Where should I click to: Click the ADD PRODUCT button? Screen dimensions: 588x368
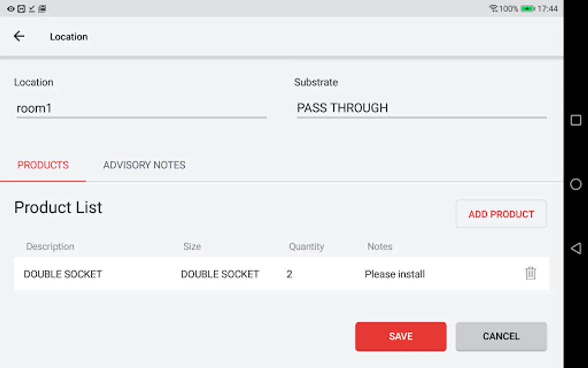point(501,214)
